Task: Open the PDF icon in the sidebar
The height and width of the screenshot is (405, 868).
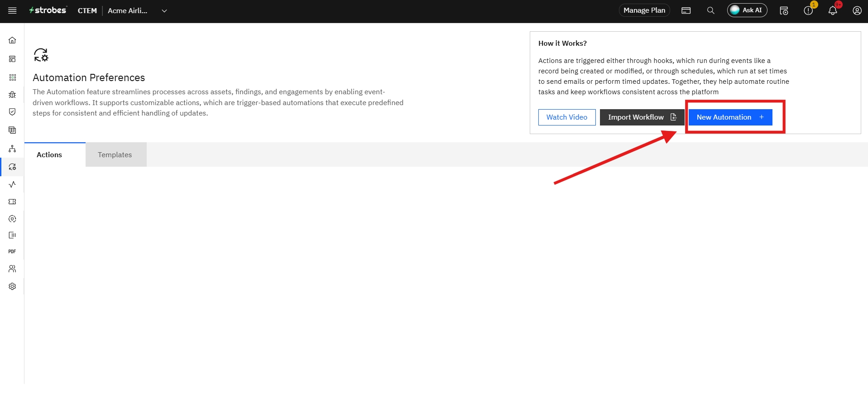Action: [x=12, y=251]
